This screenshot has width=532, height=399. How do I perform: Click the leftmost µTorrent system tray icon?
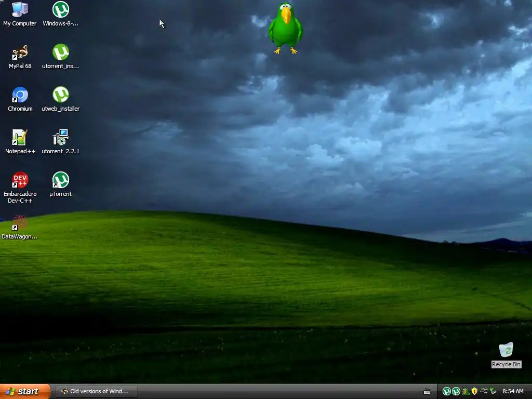(x=447, y=391)
